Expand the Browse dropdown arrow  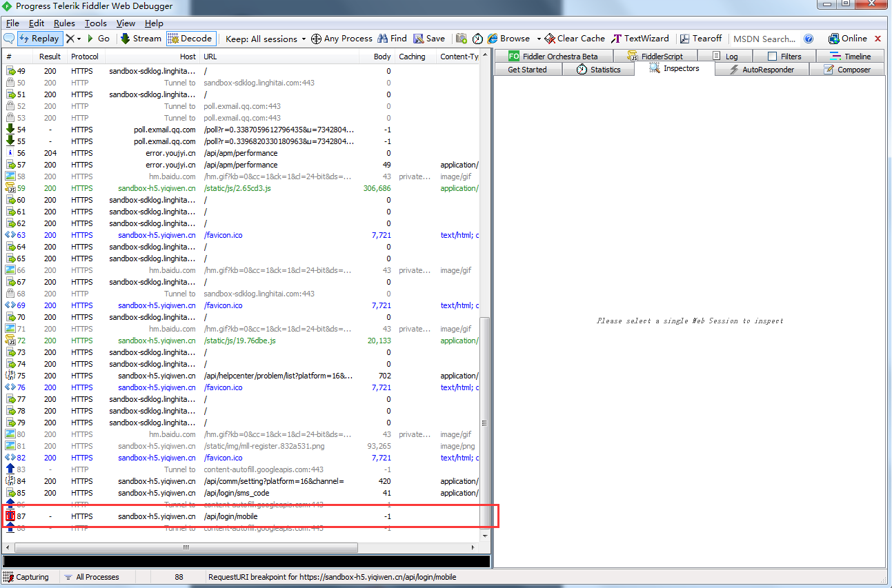(538, 39)
